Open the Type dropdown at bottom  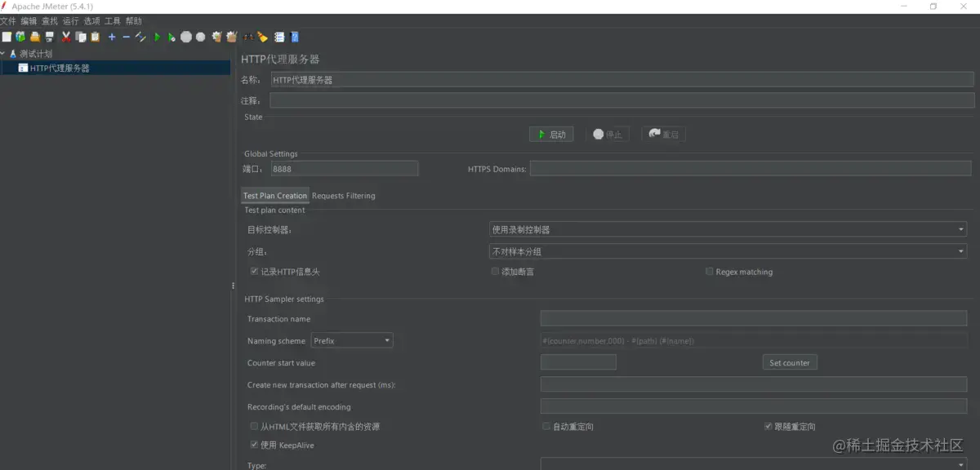[753, 464]
